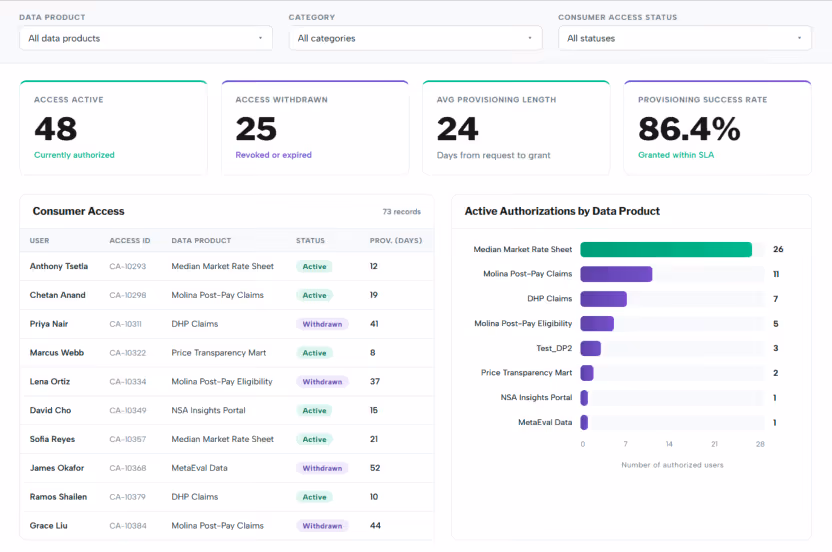Viewport: 832px width, 552px height.
Task: Sort by STATUS column header
Action: pos(310,240)
